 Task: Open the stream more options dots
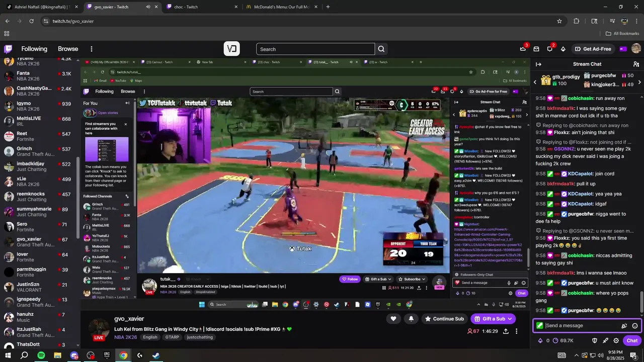coord(516,331)
